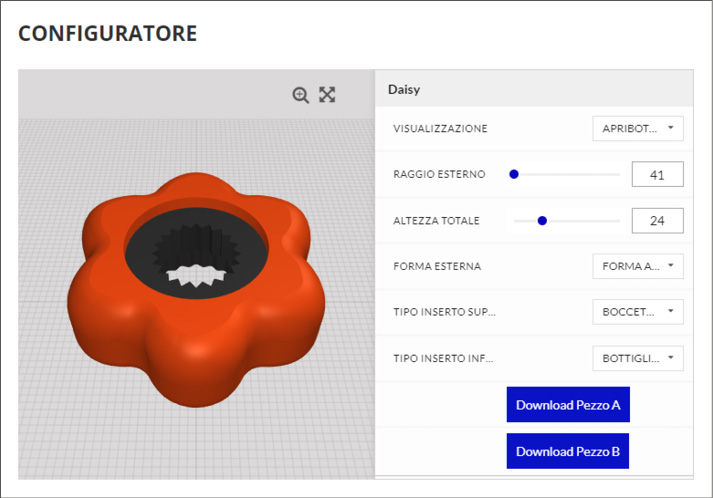The width and height of the screenshot is (713, 498).
Task: Click the Download Pezzo B button
Action: point(567,451)
